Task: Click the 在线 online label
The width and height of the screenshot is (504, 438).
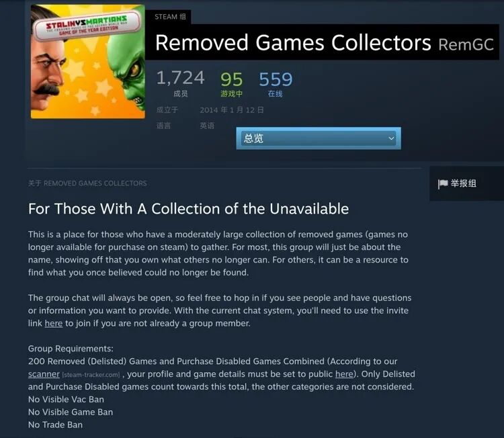Action: tap(275, 94)
